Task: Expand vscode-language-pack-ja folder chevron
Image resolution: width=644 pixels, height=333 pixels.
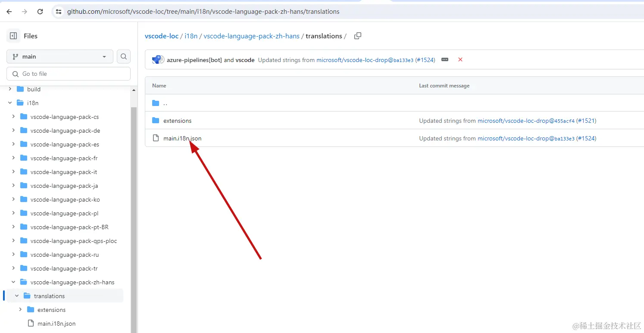Action: coord(13,186)
